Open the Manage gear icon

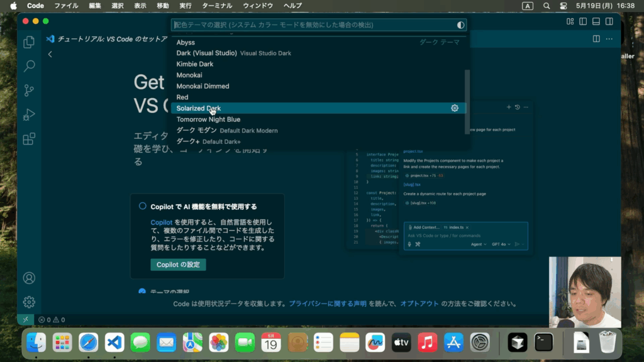point(29,302)
